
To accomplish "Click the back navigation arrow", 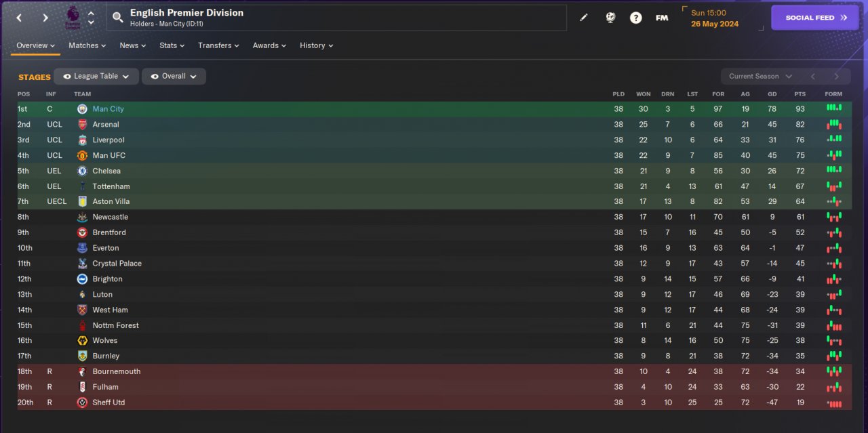I will click(20, 18).
